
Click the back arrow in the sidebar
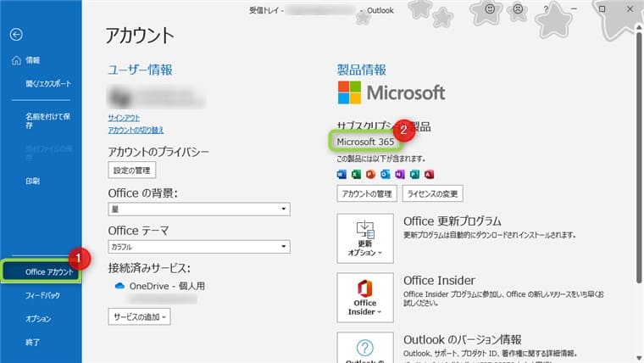tap(16, 35)
